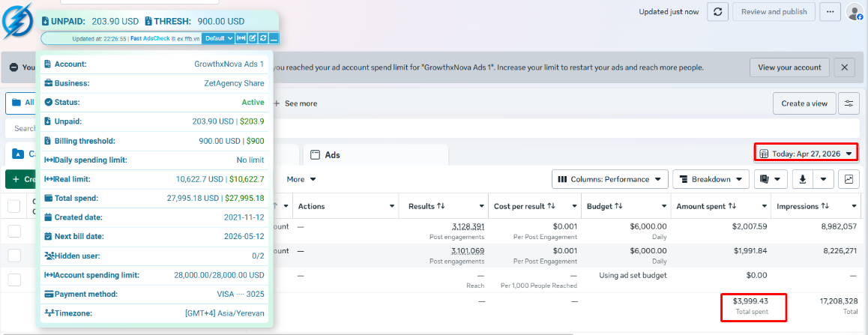The width and height of the screenshot is (868, 335).
Task: Tick the checkbox in the first campaign row
Action: (14, 231)
